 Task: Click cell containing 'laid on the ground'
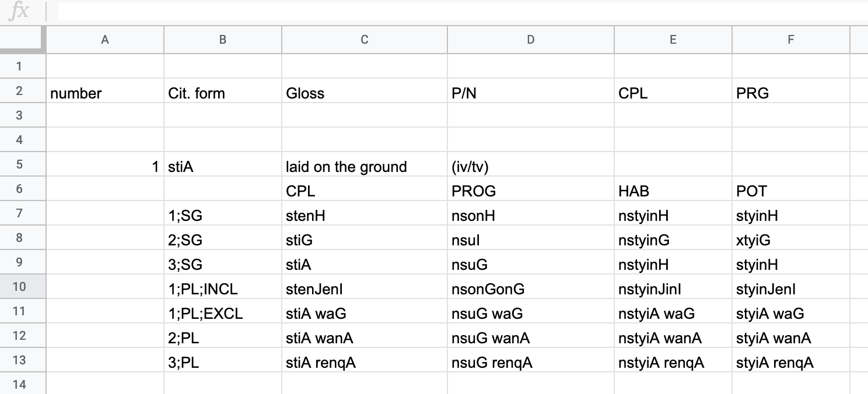(x=365, y=167)
